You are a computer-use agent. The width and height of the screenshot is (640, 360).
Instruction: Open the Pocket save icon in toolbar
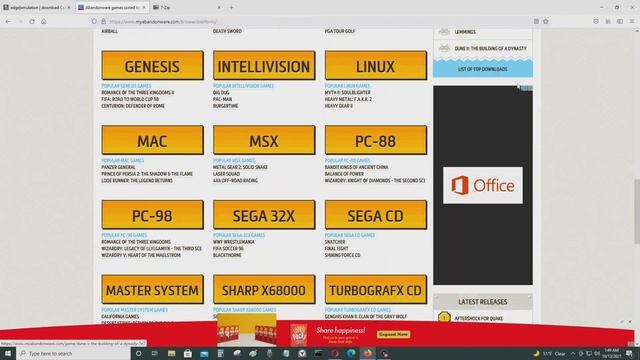click(596, 22)
